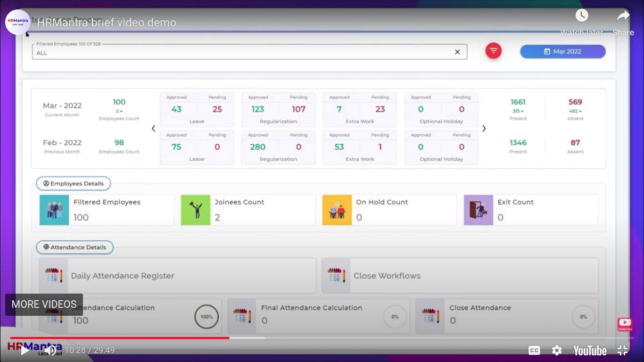Click the 100% Attendance Calculation progress circle
This screenshot has width=644, height=362.
206,317
